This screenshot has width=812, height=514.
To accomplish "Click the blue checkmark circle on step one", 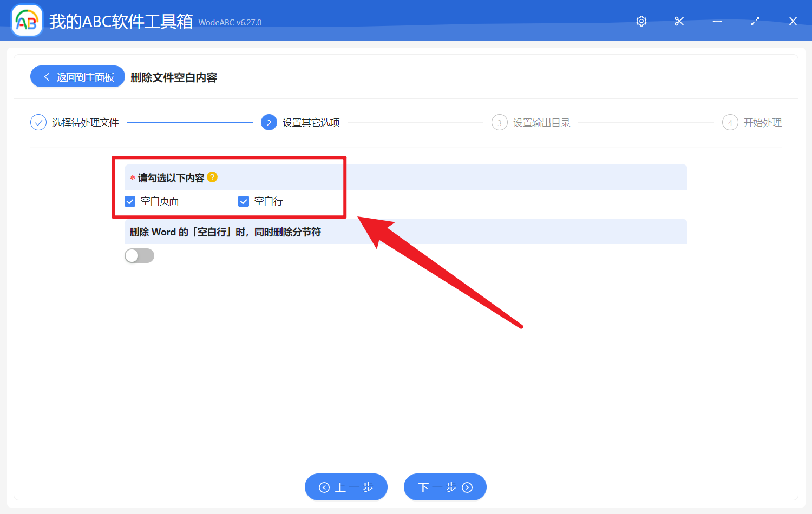I will [x=38, y=122].
